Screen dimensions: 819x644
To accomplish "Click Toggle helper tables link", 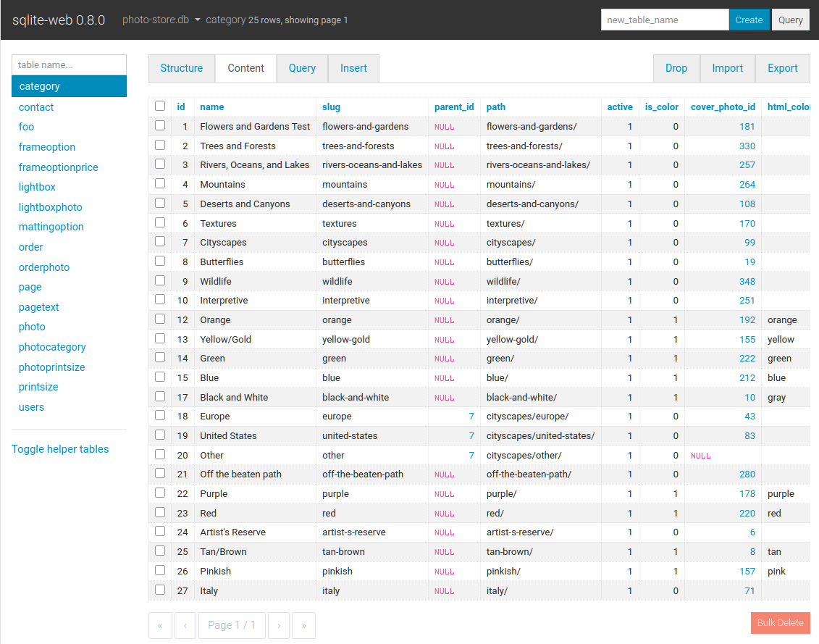I will (x=60, y=449).
